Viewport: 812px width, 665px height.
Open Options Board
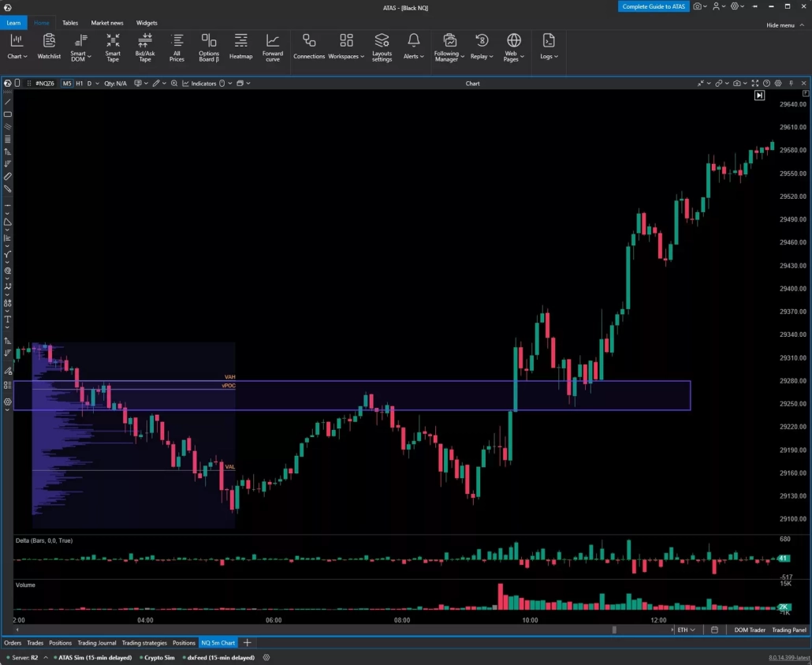209,47
